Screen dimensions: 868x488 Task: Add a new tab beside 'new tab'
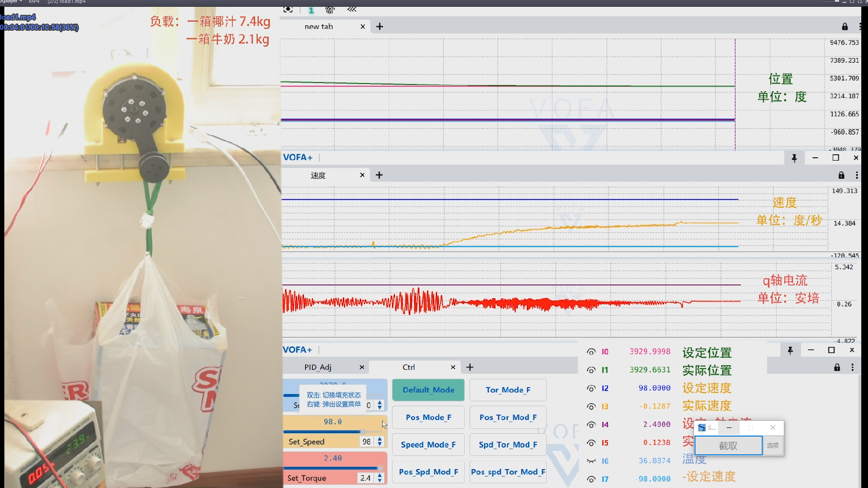tap(380, 26)
